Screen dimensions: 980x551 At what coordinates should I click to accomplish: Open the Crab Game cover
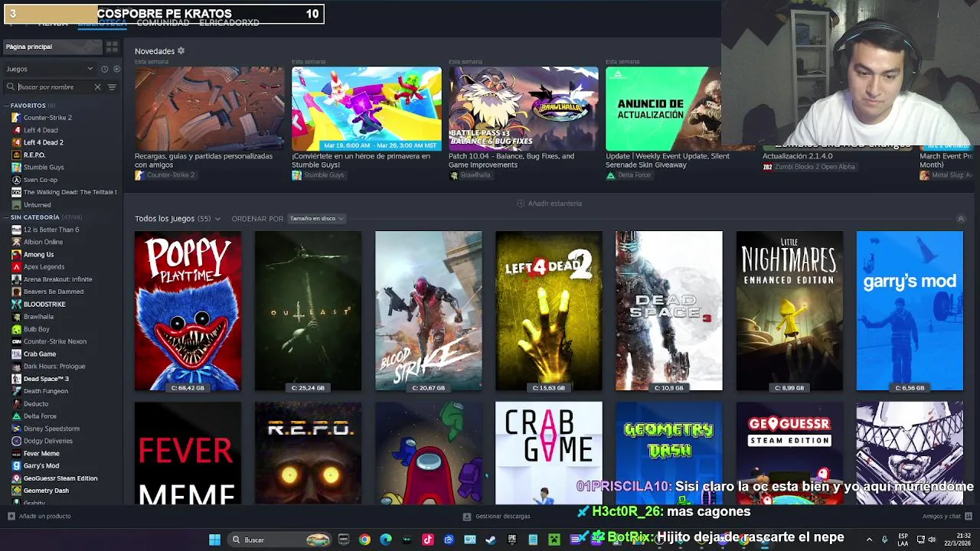click(548, 453)
